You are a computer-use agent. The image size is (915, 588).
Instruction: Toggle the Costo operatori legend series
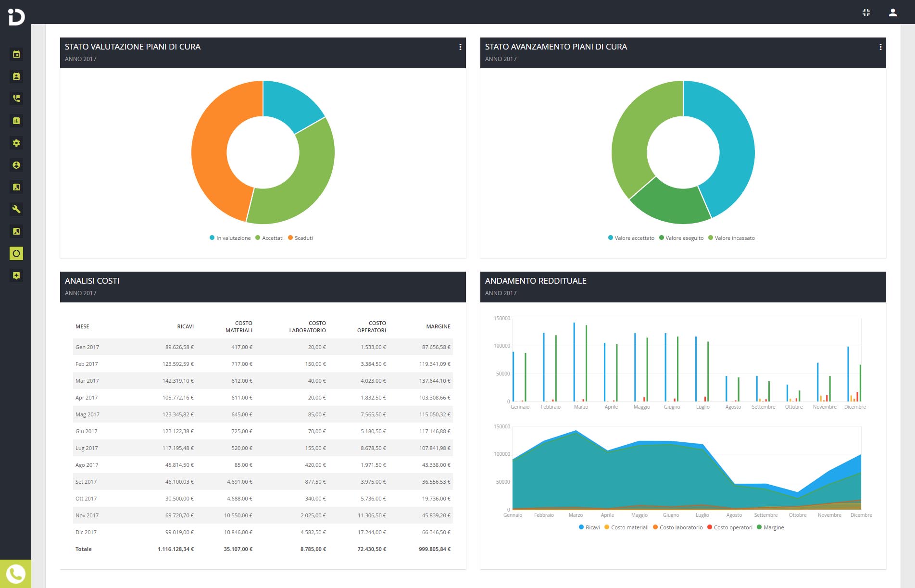click(730, 527)
